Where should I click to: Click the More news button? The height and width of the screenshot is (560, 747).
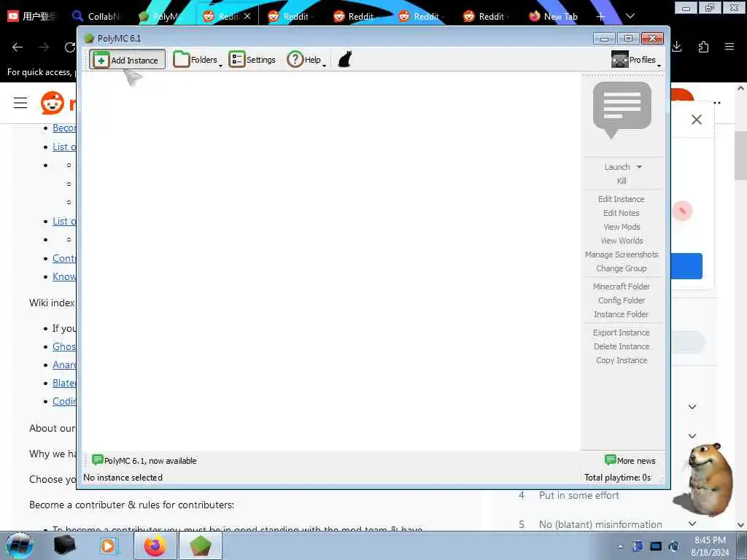[630, 461]
